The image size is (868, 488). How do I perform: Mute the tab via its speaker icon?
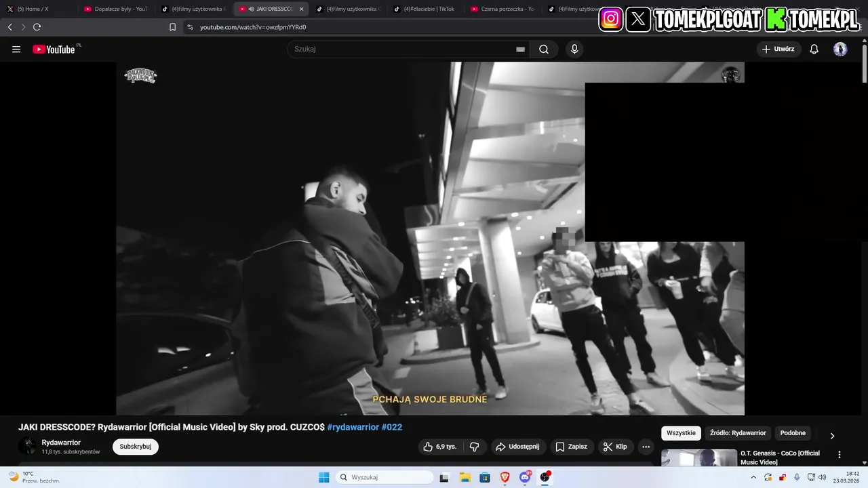[x=252, y=9]
